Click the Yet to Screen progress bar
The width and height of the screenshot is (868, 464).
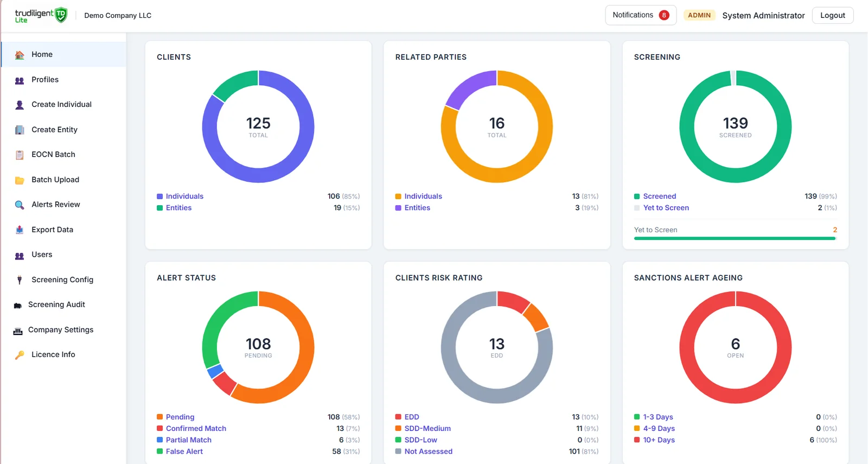(x=736, y=238)
